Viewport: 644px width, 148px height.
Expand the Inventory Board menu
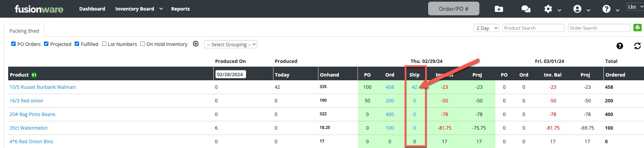[139, 9]
